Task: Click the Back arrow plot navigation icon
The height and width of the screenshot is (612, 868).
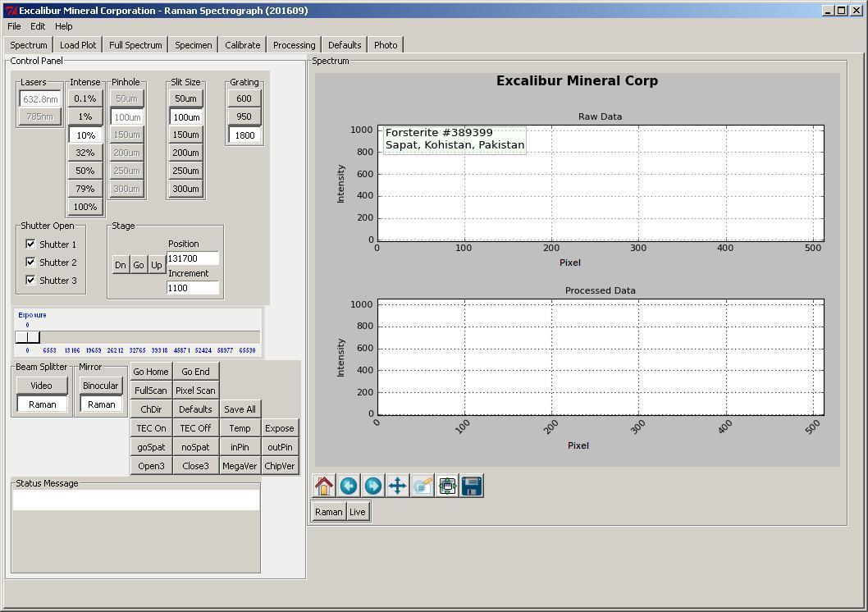Action: pyautogui.click(x=349, y=486)
